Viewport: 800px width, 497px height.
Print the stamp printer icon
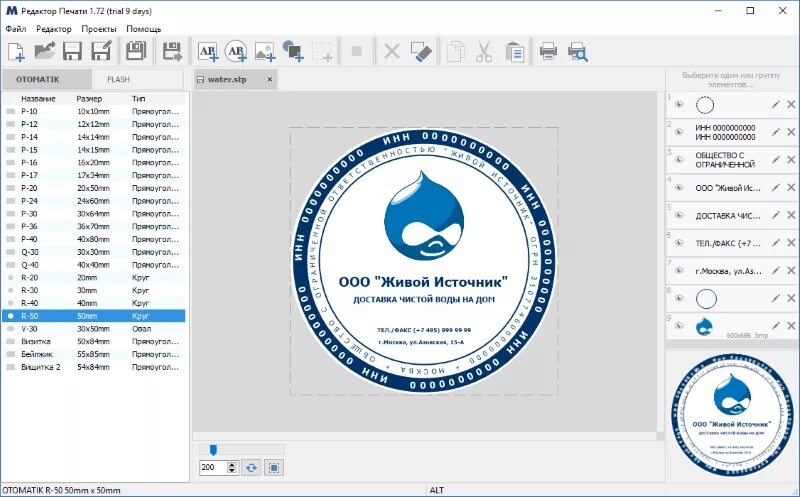(548, 52)
